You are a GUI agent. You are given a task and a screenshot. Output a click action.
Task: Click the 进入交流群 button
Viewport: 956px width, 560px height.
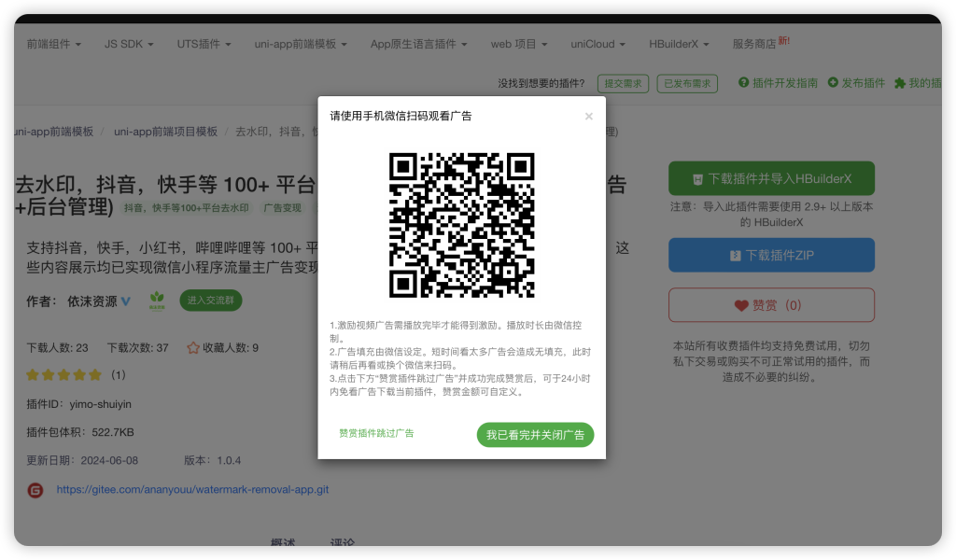coord(210,301)
